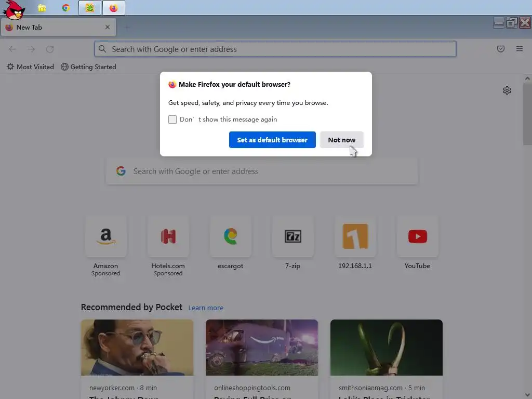Select the Firefox taskbar button

click(x=113, y=8)
